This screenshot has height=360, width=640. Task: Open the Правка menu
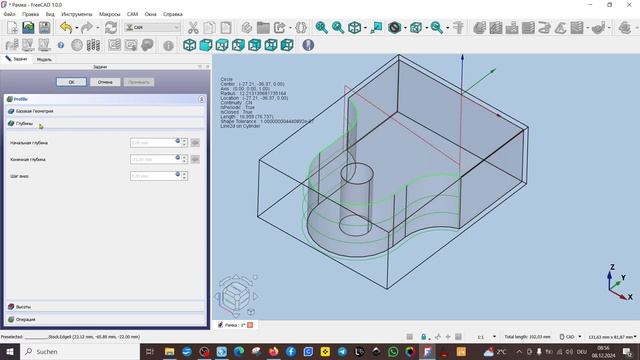[x=31, y=14]
